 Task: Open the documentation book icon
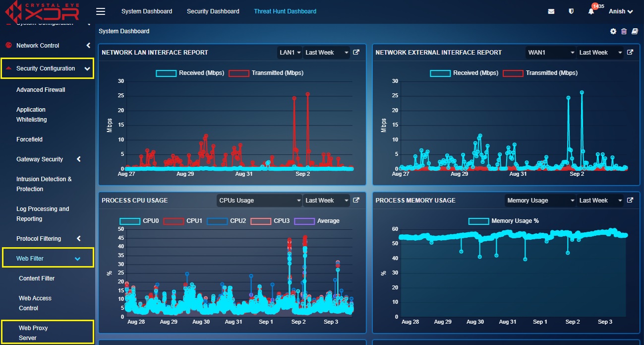pos(635,31)
